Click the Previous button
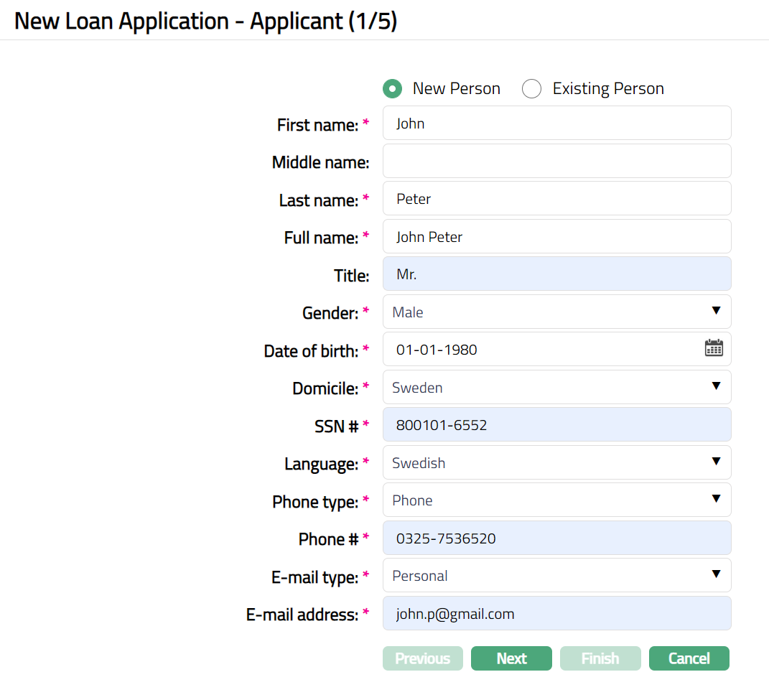The height and width of the screenshot is (700, 769). point(422,658)
